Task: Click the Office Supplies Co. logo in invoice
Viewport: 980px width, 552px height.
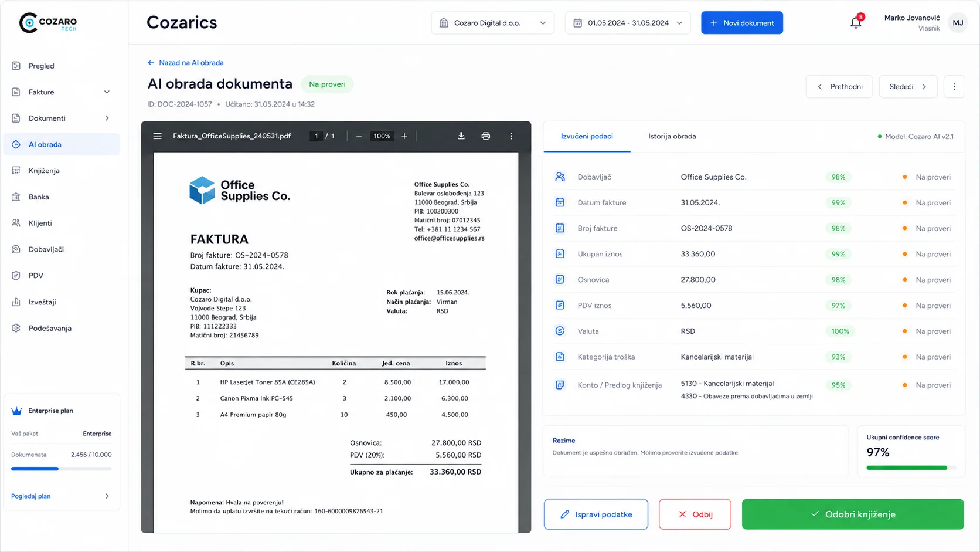Action: coord(240,191)
